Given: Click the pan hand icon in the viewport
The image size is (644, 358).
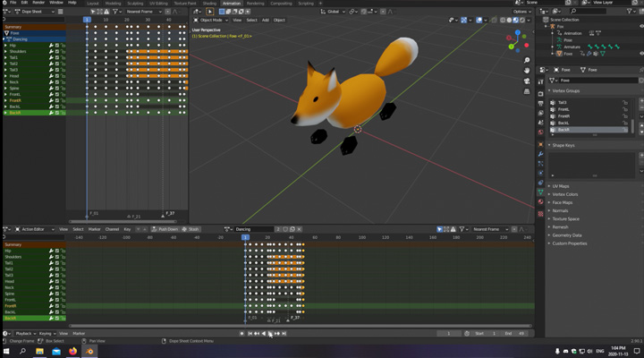Looking at the screenshot, I should pos(527,71).
